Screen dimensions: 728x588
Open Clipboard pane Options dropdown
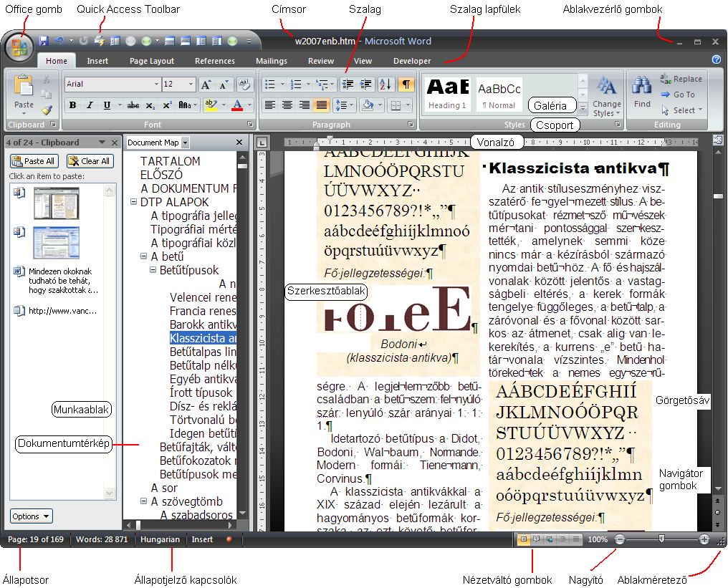(x=31, y=516)
